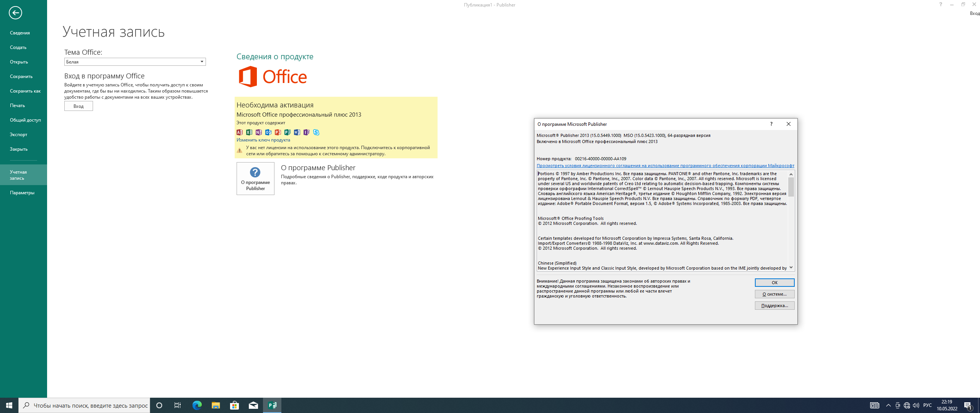
Task: Launch Microsoft Edge from the taskbar
Action: (x=197, y=405)
